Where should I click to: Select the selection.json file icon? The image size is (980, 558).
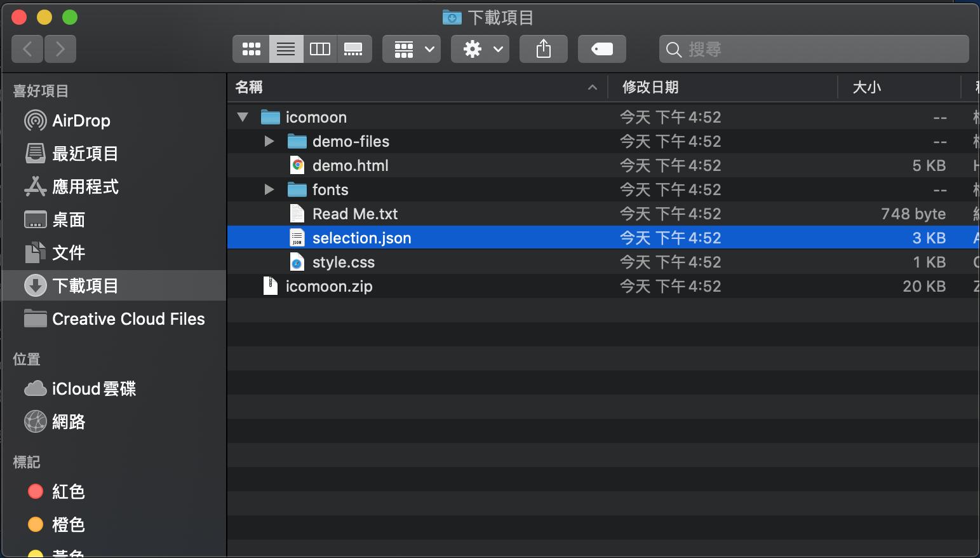[297, 238]
